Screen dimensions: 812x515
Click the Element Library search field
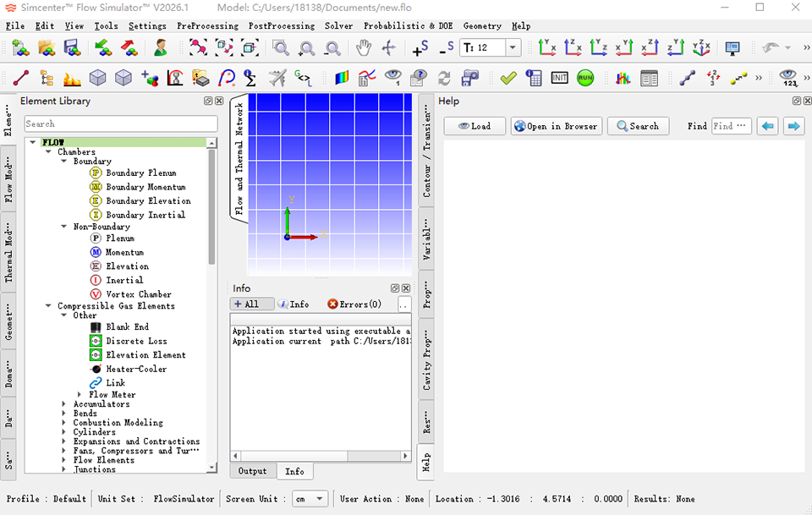121,124
